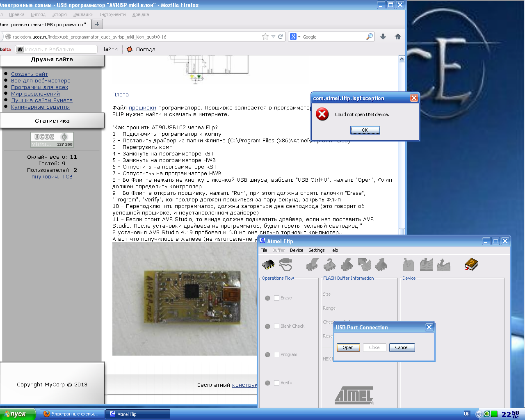This screenshot has height=420, width=525.
Task: Click the USB cable communication icon in Flip
Action: point(285,265)
